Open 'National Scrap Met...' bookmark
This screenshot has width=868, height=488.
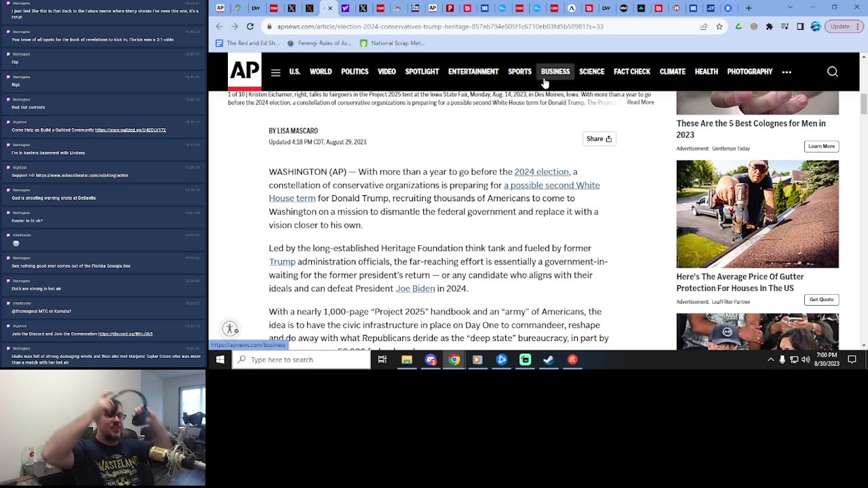coord(392,43)
